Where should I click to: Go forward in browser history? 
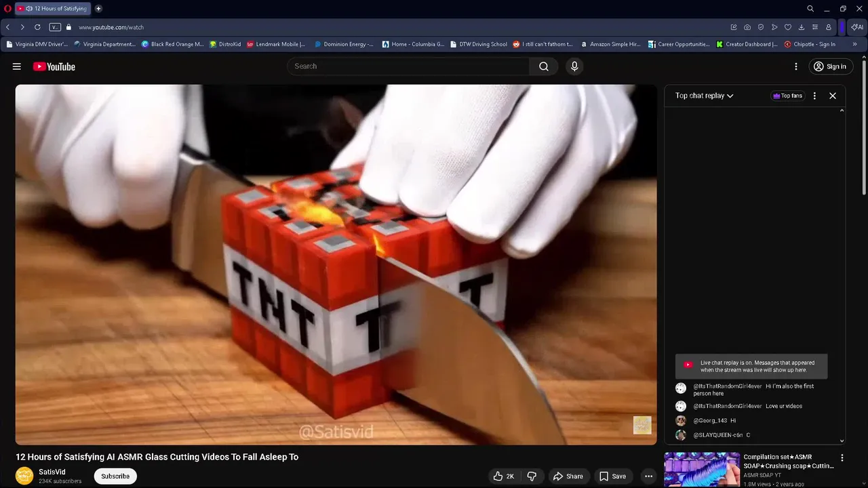(22, 27)
